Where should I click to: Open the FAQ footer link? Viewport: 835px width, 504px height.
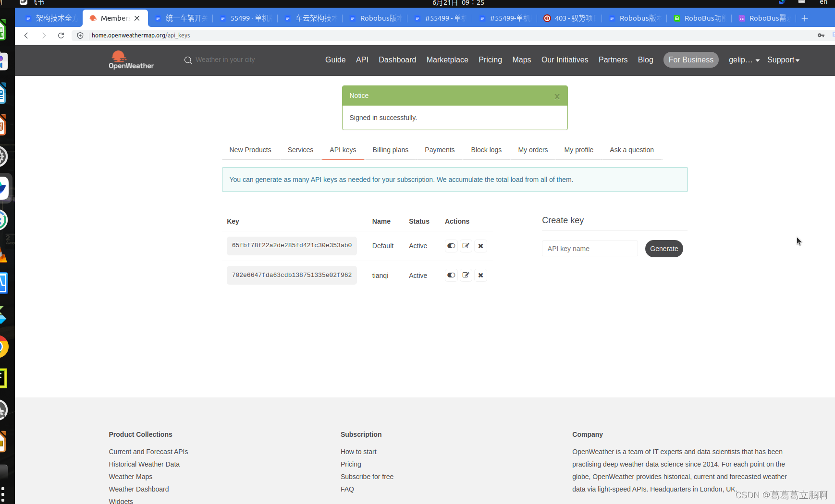pyautogui.click(x=347, y=489)
